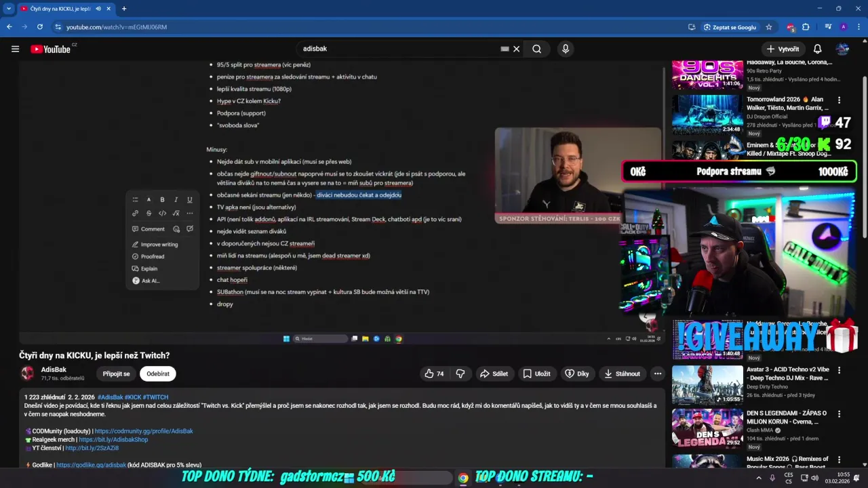Open YouTube notifications bell

[817, 49]
